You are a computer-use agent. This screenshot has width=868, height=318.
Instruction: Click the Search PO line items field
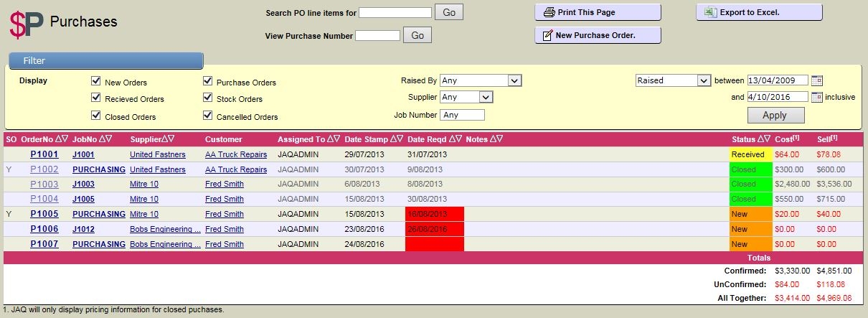pyautogui.click(x=395, y=12)
